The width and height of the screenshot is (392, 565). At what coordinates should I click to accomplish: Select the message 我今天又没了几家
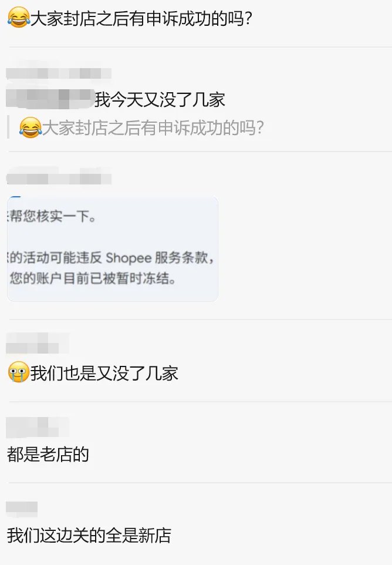[160, 99]
